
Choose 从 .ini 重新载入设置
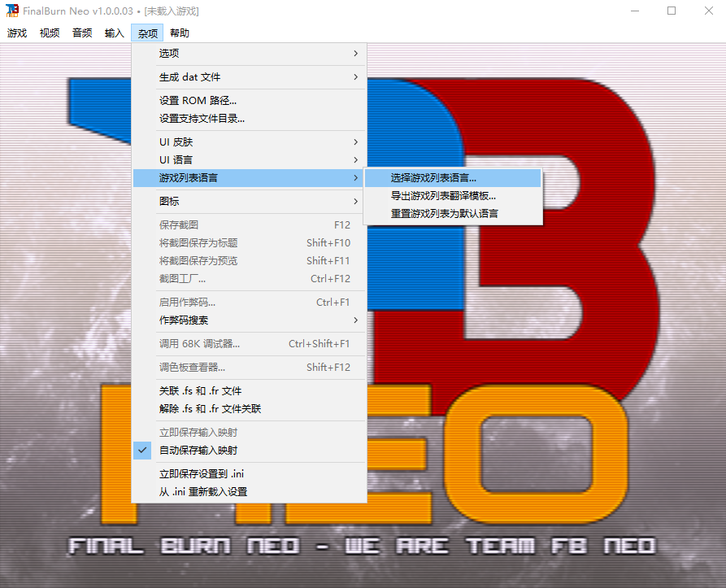pyautogui.click(x=249, y=492)
